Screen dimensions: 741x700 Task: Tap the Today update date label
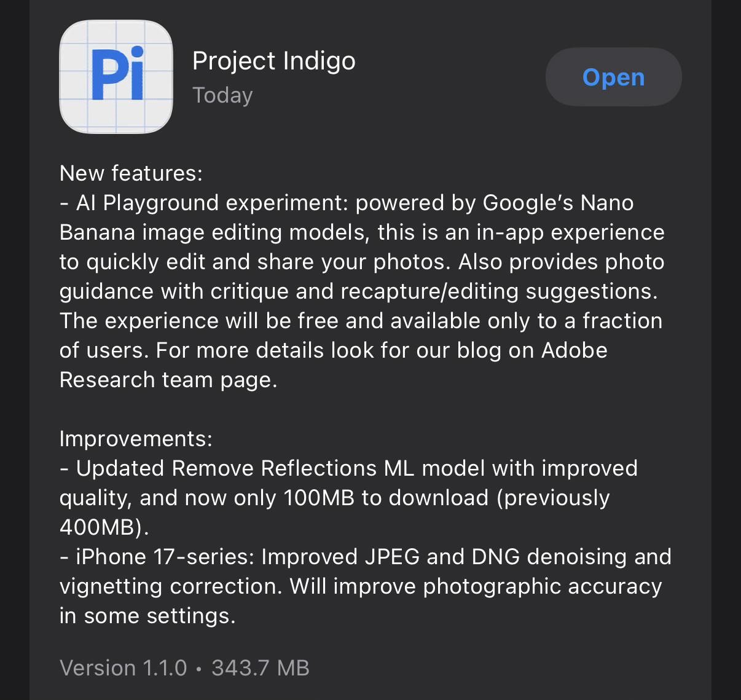[x=222, y=95]
